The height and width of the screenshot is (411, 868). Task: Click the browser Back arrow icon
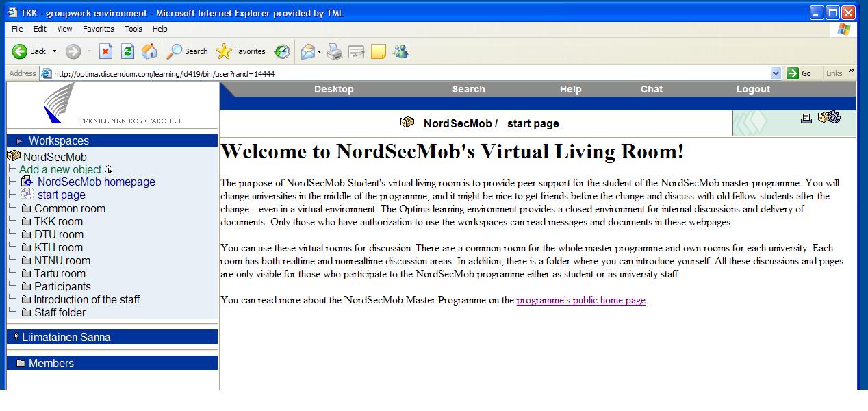tap(19, 51)
